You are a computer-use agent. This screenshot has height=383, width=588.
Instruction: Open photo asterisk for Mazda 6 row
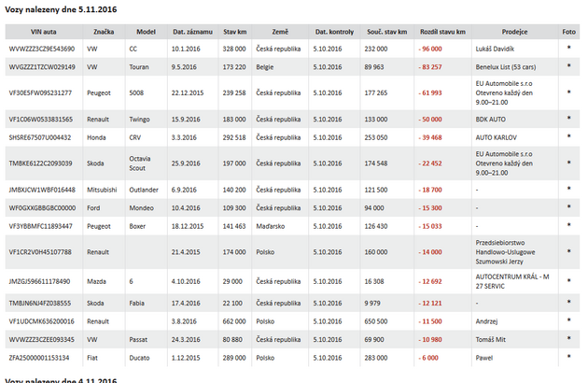coord(568,280)
